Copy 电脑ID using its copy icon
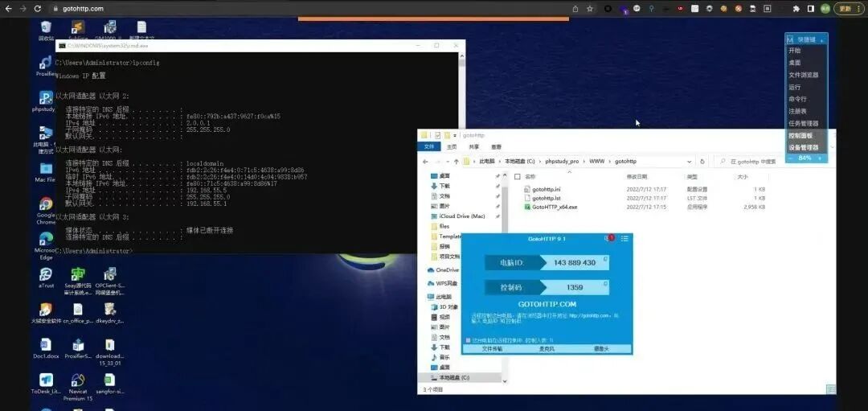868x411 pixels. [x=606, y=258]
